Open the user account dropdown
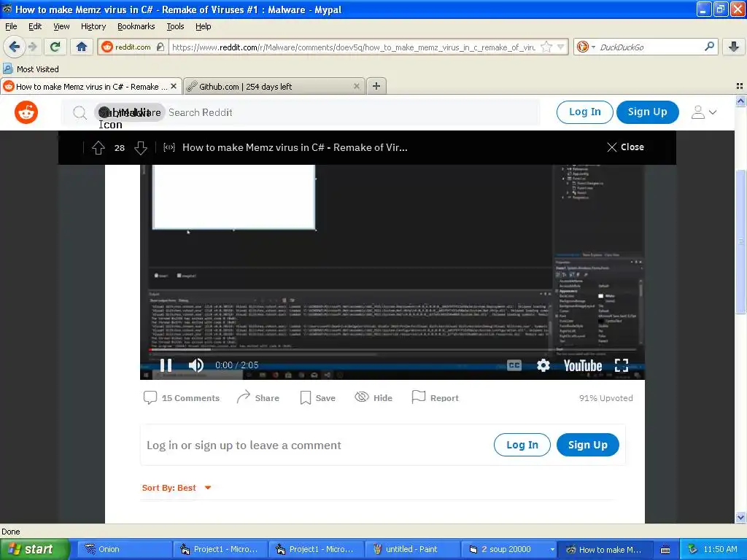Image resolution: width=747 pixels, height=560 pixels. pyautogui.click(x=704, y=112)
